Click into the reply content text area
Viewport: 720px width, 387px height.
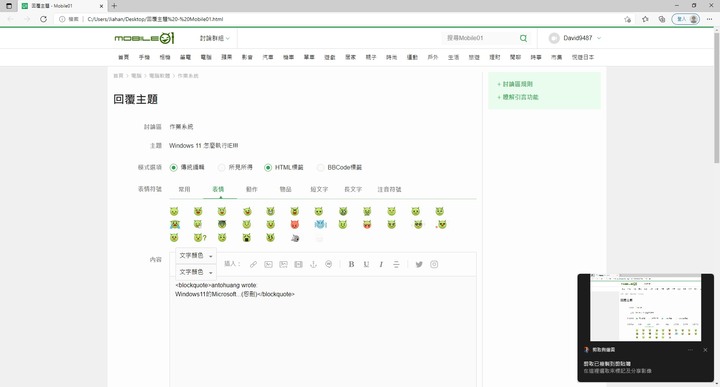pos(323,331)
